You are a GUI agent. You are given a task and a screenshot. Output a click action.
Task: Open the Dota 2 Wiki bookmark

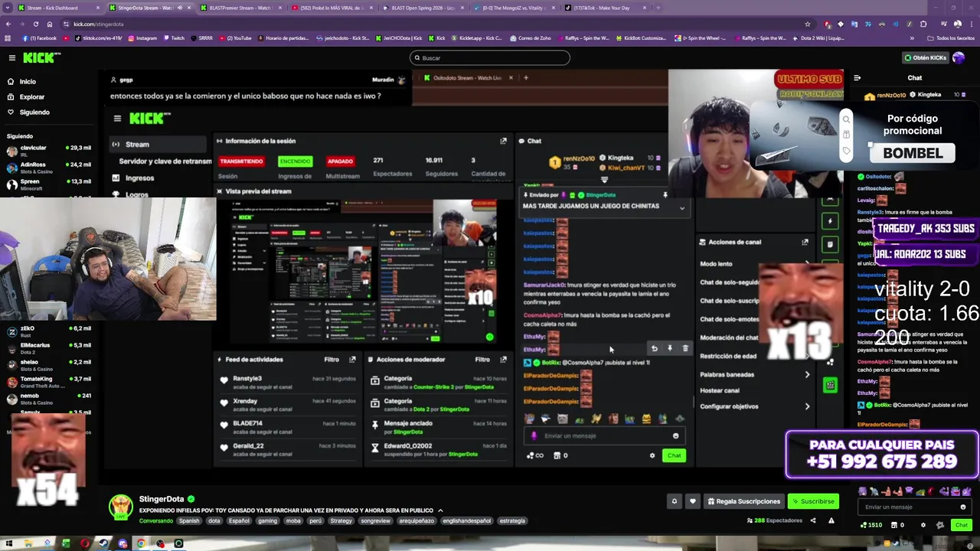[x=818, y=37]
